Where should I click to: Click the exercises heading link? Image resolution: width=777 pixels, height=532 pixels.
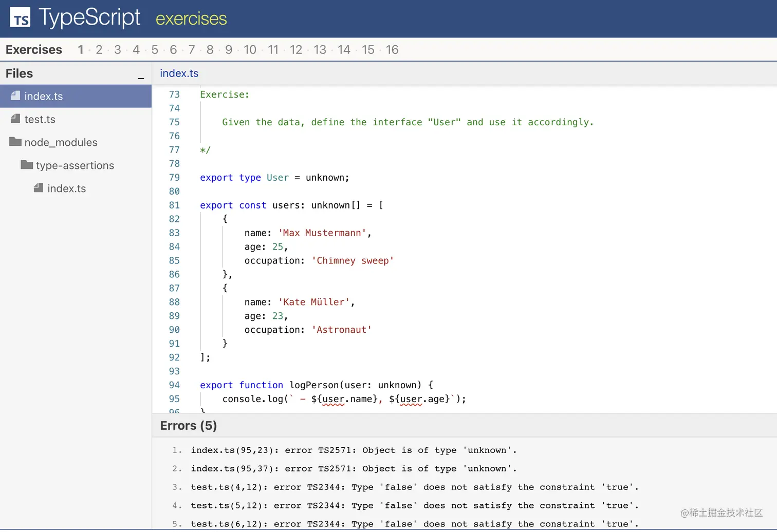[x=191, y=19]
